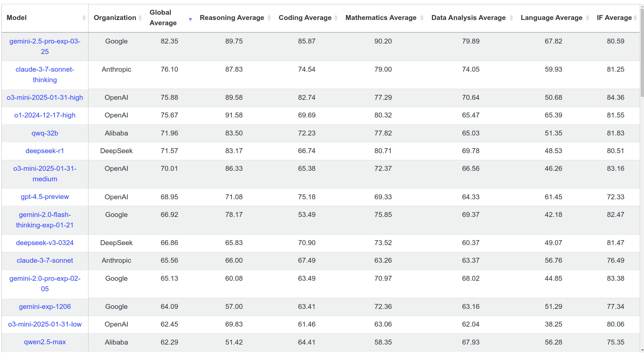Sort using Mathematics Average arrows icon
Viewport: 644px width, 356px height.
(422, 18)
